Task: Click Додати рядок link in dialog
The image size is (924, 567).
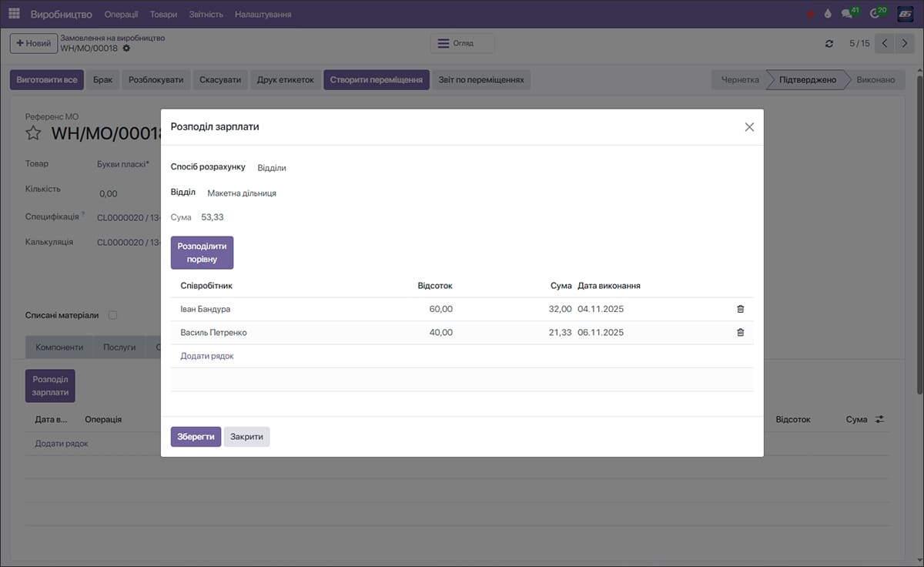Action: tap(206, 356)
